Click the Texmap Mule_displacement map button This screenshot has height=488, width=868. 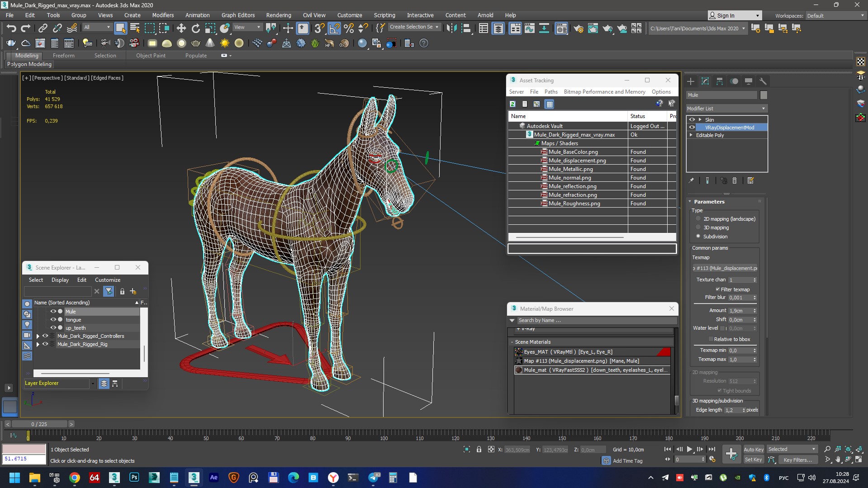coord(725,268)
